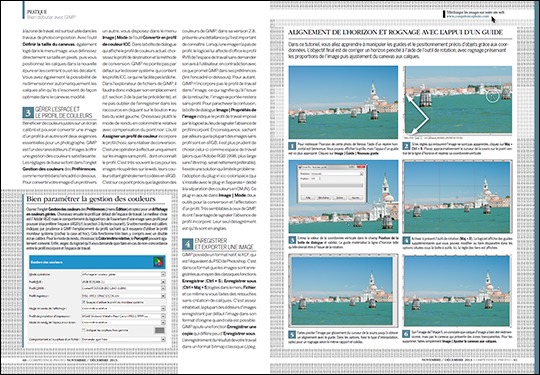The image size is (540, 375).
Task: Click the step 1 tilted Venice photo
Action: pyautogui.click(x=343, y=102)
